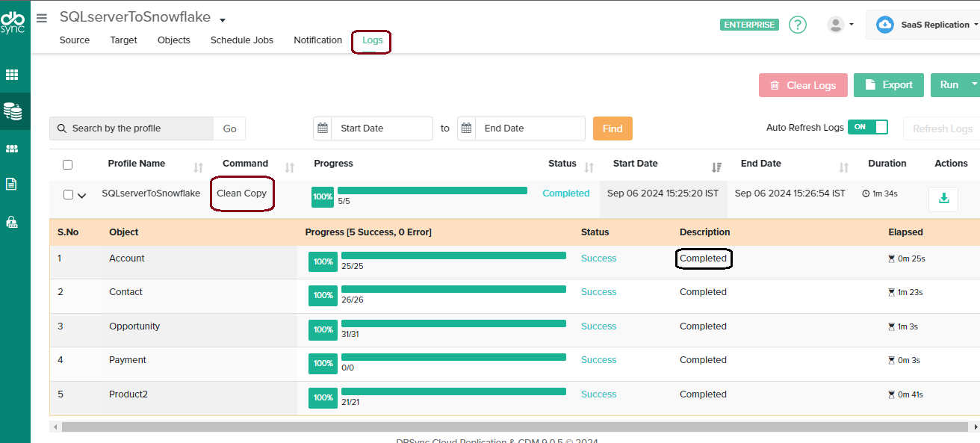
Task: Download the log for SQLserverToSnowflake run
Action: tap(943, 199)
